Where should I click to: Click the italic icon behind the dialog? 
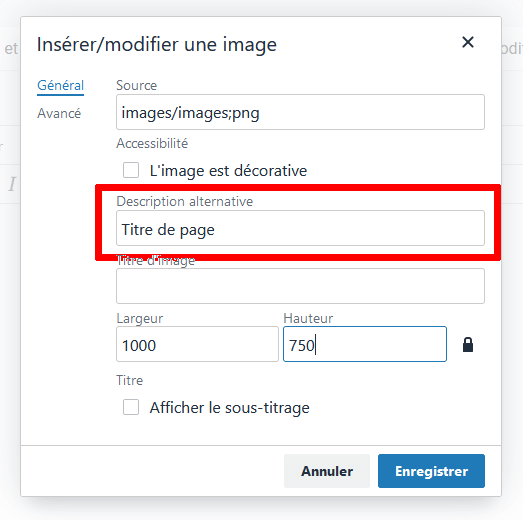point(12,184)
